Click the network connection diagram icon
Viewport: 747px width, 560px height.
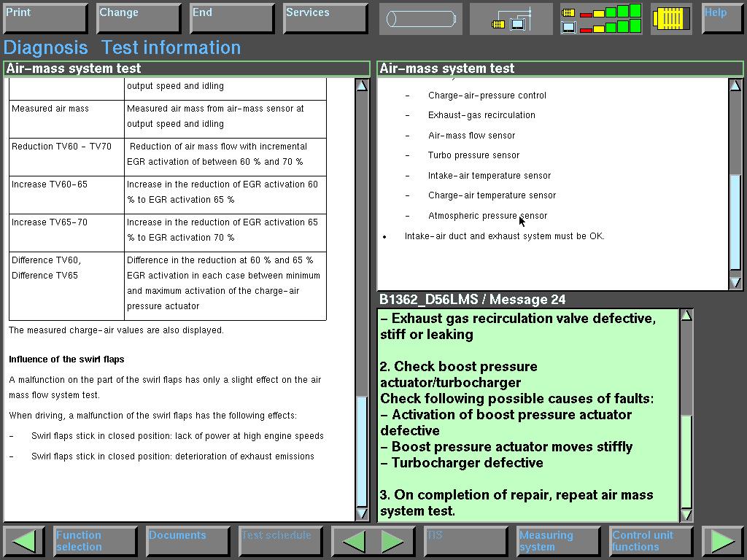[511, 19]
